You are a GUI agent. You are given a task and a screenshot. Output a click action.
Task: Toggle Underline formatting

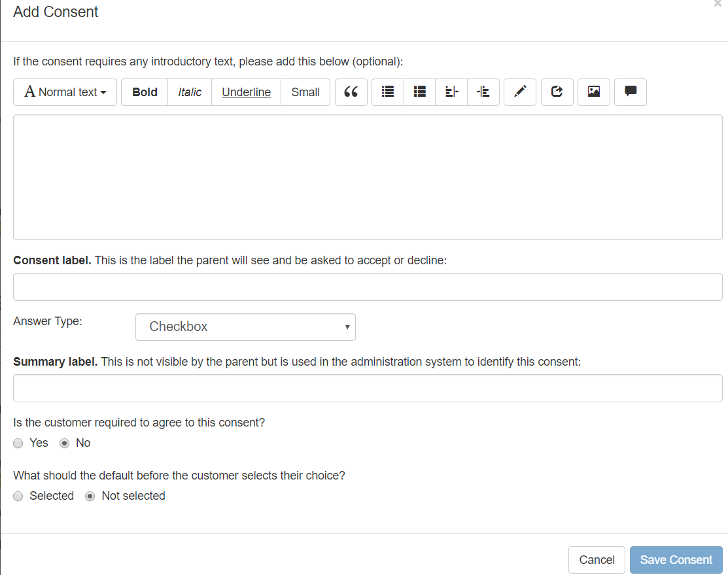click(246, 92)
